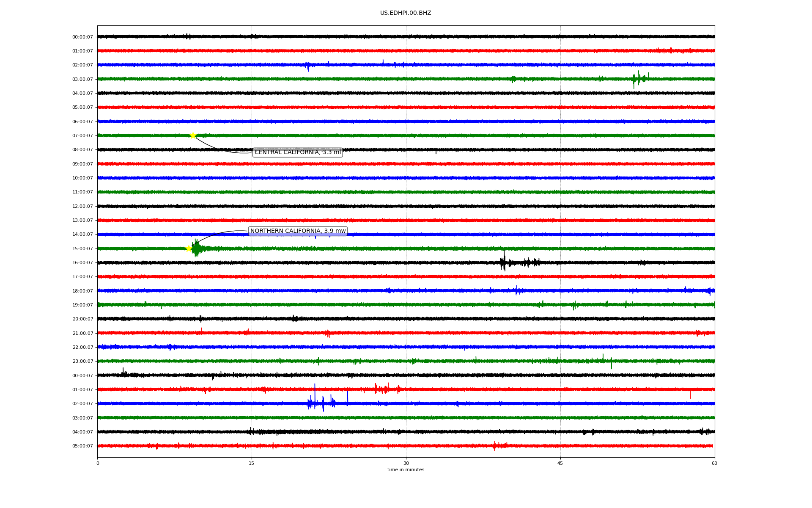
Task: Click the 15 minute x-axis tick label
Action: (252, 463)
